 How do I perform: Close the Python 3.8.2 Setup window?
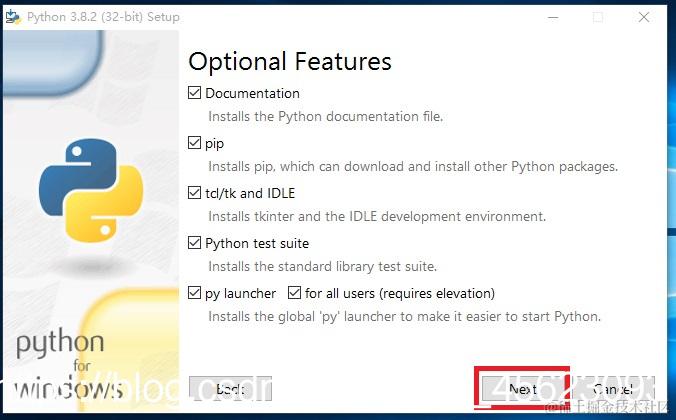coord(644,17)
